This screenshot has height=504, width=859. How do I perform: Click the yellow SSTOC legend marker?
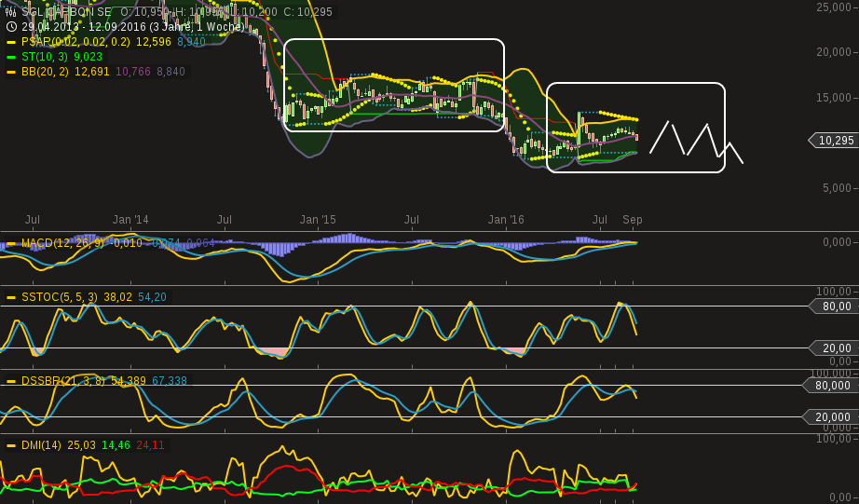pyautogui.click(x=11, y=297)
